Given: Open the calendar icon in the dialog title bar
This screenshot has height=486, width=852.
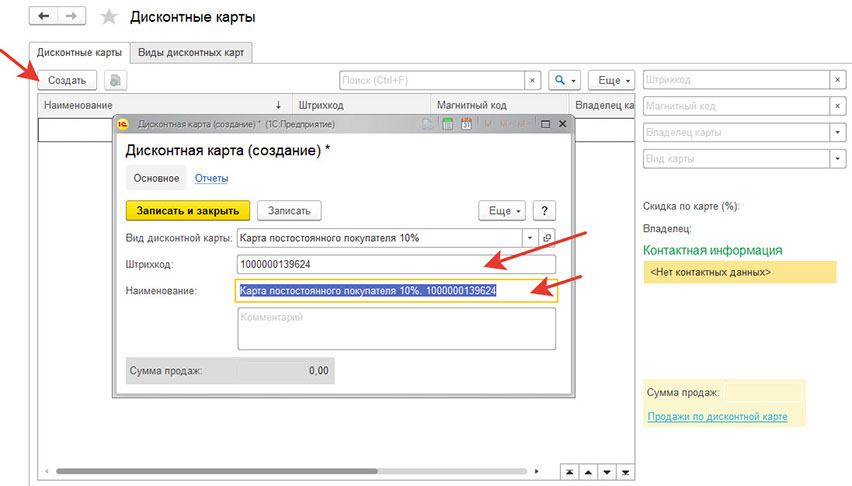Looking at the screenshot, I should [466, 124].
